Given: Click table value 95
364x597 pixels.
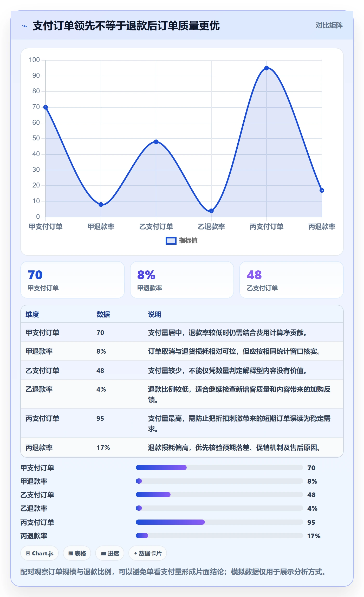Looking at the screenshot, I should pyautogui.click(x=100, y=418).
